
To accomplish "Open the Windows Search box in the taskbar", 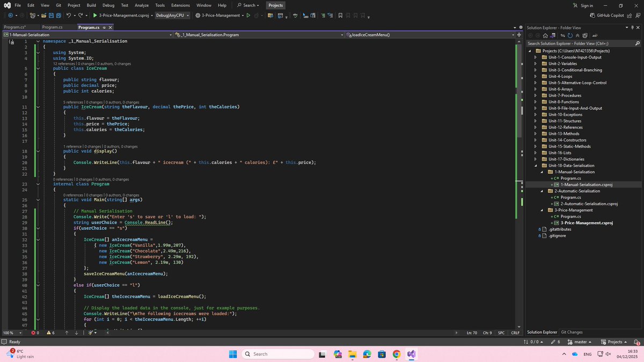I will pyautogui.click(x=277, y=354).
